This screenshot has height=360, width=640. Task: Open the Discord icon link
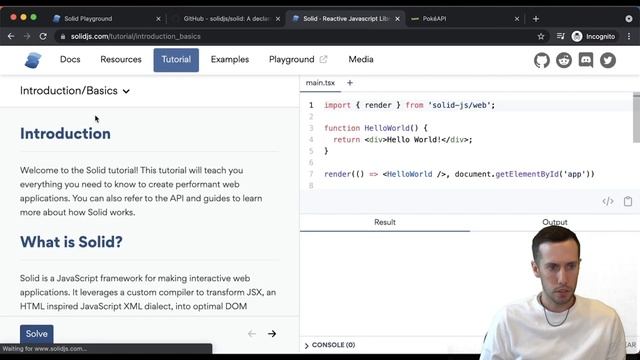point(586,60)
